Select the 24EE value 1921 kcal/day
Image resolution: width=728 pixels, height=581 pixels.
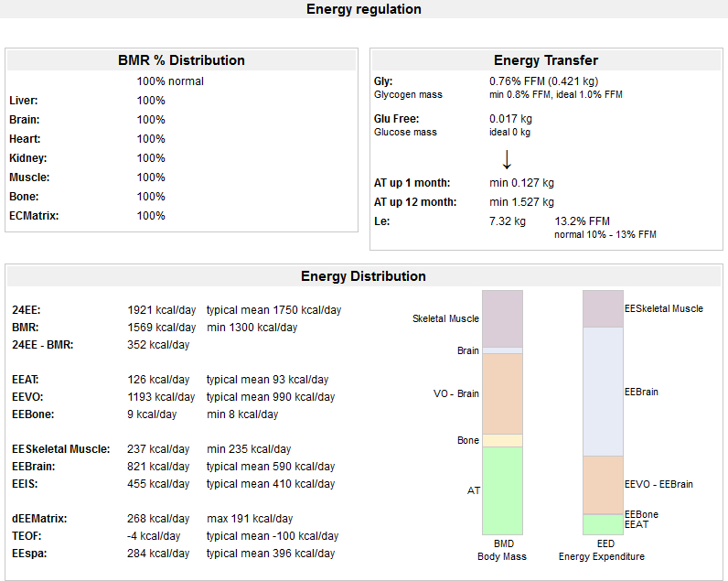pyautogui.click(x=161, y=310)
